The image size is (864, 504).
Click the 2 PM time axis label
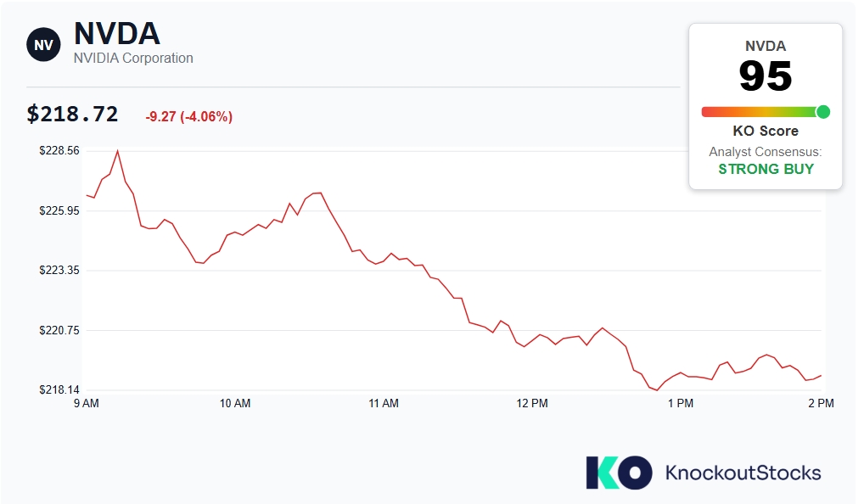point(821,403)
